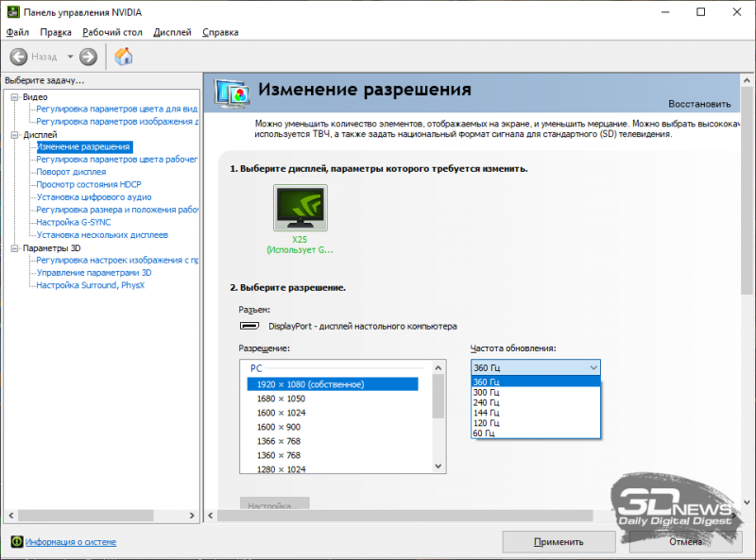Open the Справка menu
Viewport: 756px width, 560px height.
click(x=220, y=32)
